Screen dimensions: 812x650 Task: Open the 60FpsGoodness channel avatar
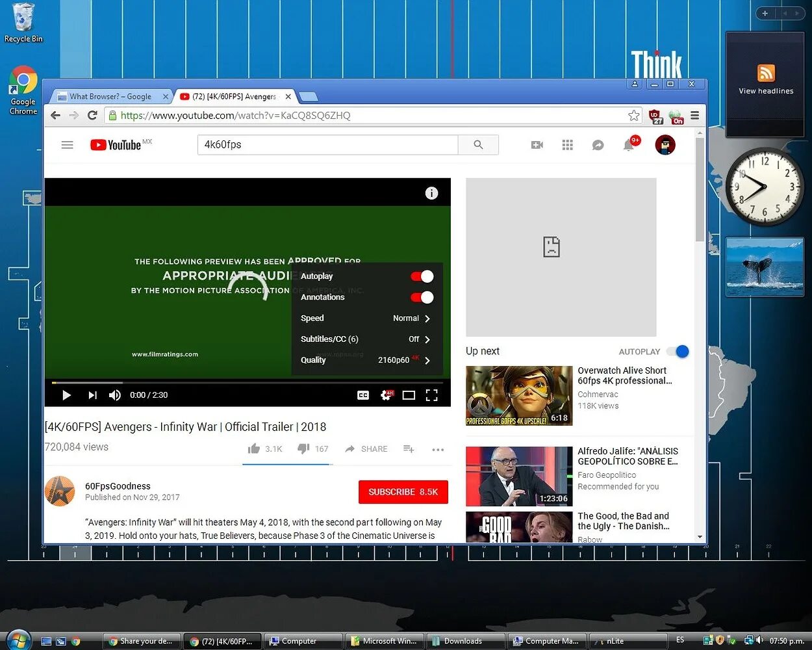[x=60, y=491]
